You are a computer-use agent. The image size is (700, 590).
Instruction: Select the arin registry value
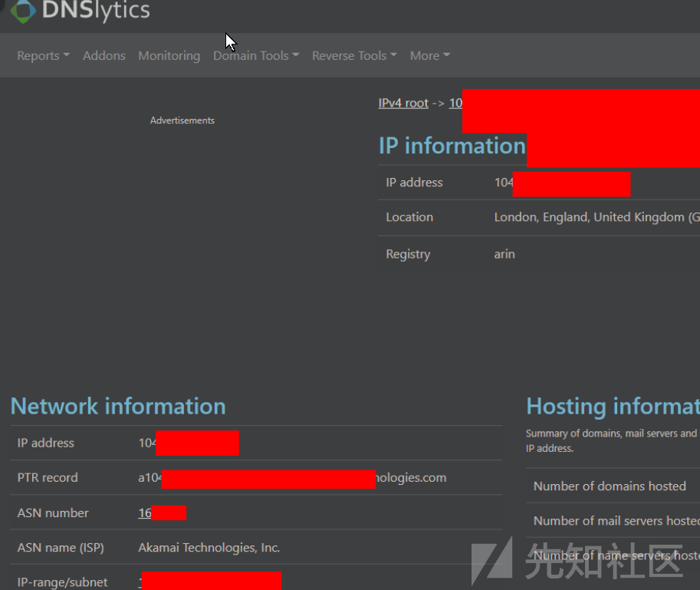[504, 254]
